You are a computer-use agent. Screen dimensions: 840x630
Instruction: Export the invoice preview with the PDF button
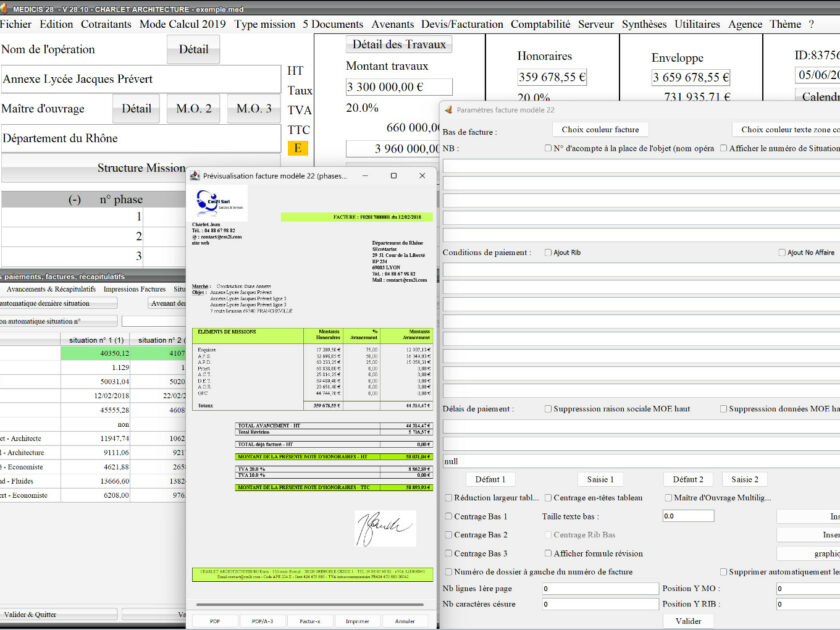coord(215,621)
